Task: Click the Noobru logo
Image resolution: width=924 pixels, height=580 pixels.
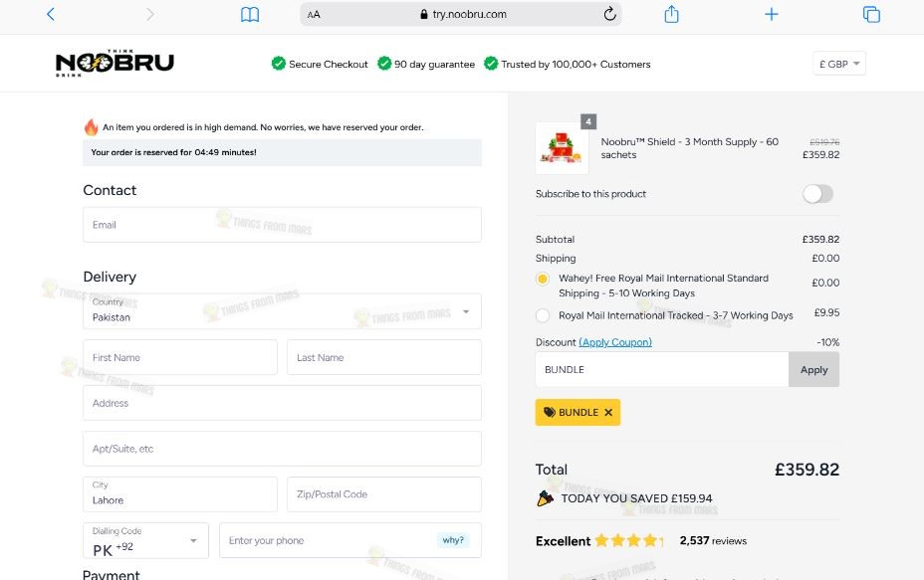Action: coord(115,63)
